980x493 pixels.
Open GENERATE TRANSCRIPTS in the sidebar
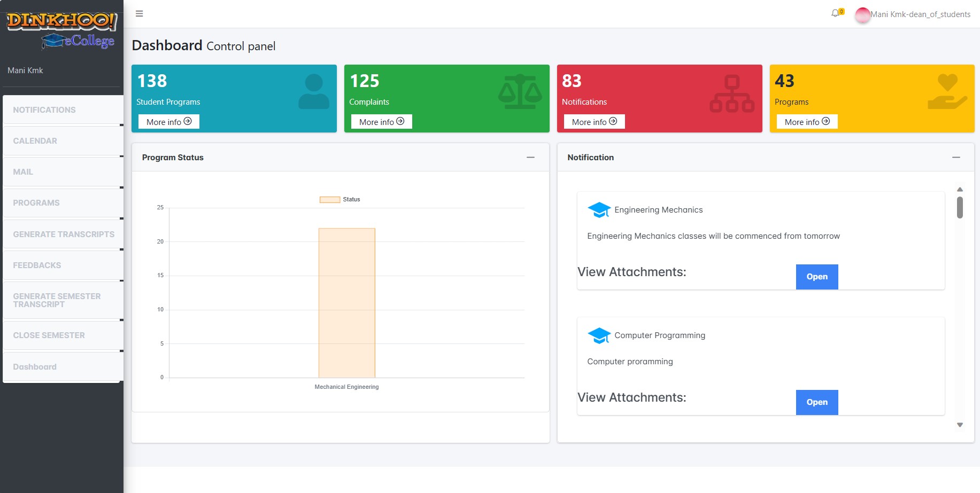click(63, 234)
